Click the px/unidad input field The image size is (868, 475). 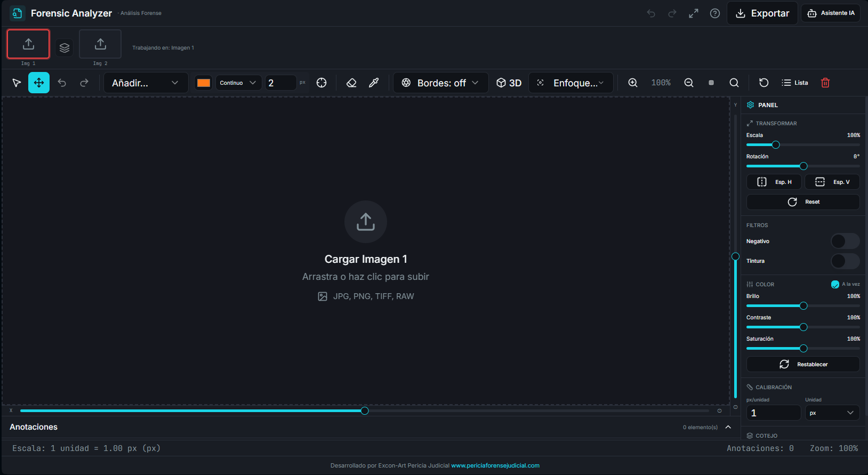point(774,413)
